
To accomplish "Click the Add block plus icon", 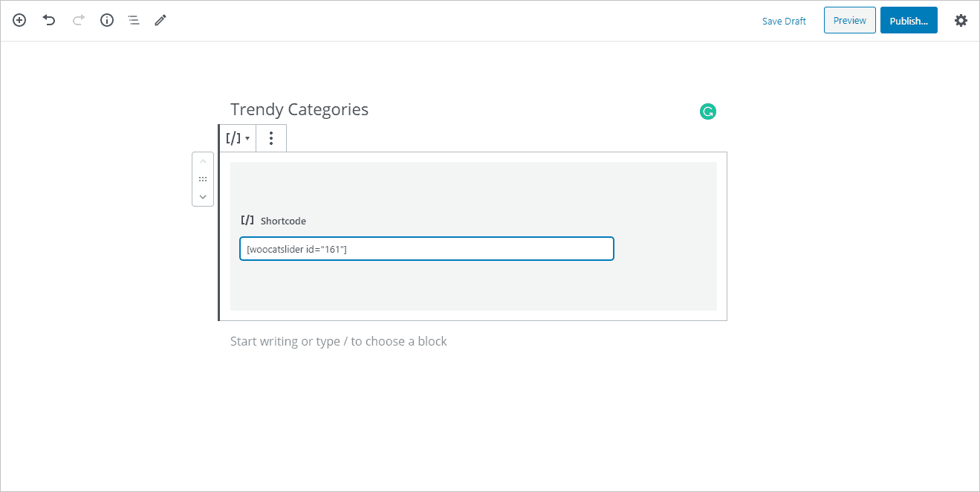I will (x=19, y=20).
